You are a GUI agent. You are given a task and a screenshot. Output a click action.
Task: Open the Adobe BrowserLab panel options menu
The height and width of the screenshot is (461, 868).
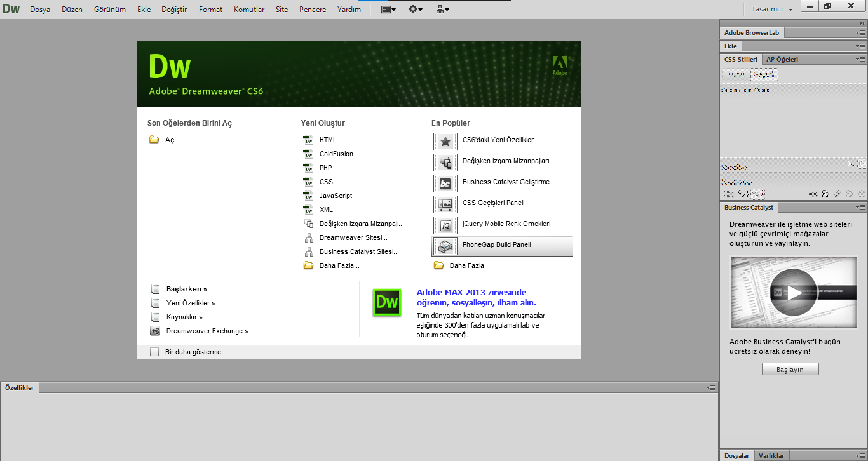click(861, 32)
